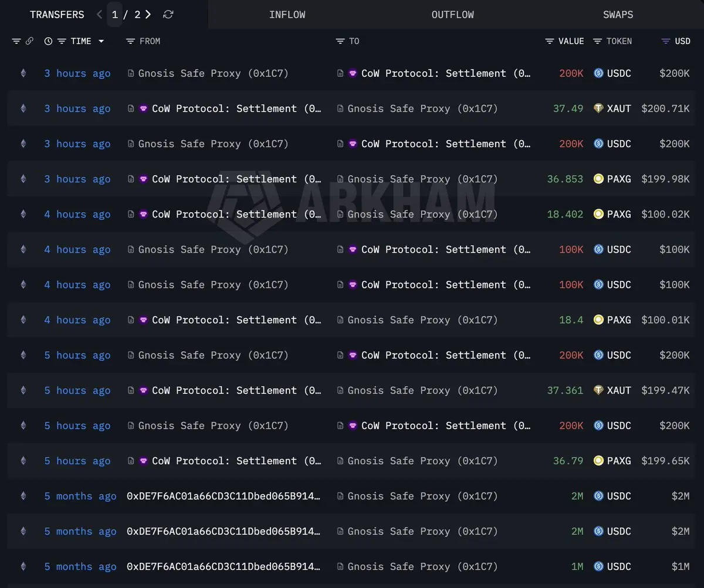Click Ethereum chain icon in $199.65K row
Viewport: 704px width, 588px height.
(x=23, y=460)
